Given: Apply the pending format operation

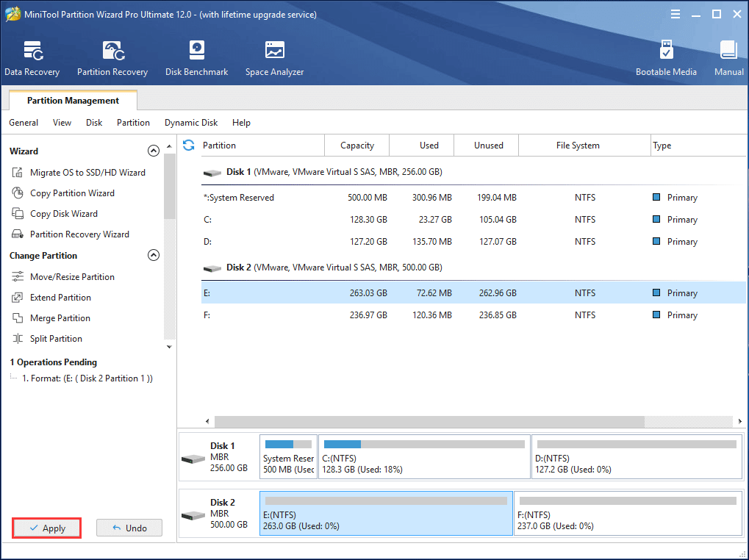Looking at the screenshot, I should tap(46, 528).
